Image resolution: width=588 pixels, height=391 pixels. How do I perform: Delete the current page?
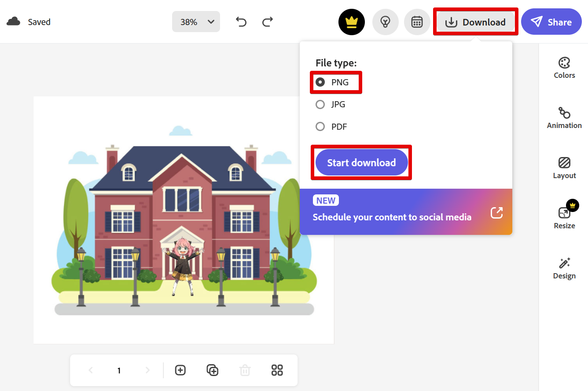(245, 370)
